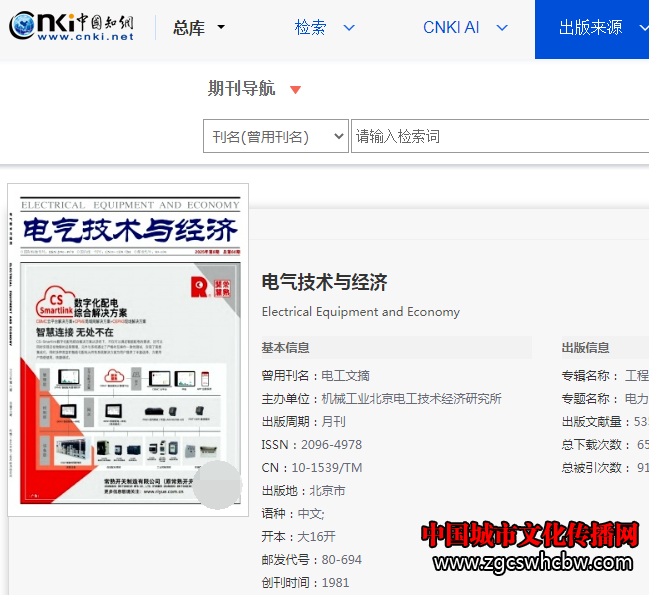Open the 电气技术与经济 journal cover image
This screenshot has height=595, width=649.
pyautogui.click(x=128, y=350)
